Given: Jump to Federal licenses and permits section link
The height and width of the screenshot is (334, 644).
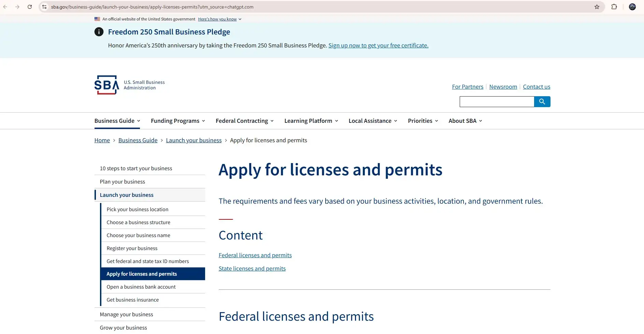Looking at the screenshot, I should pos(255,255).
